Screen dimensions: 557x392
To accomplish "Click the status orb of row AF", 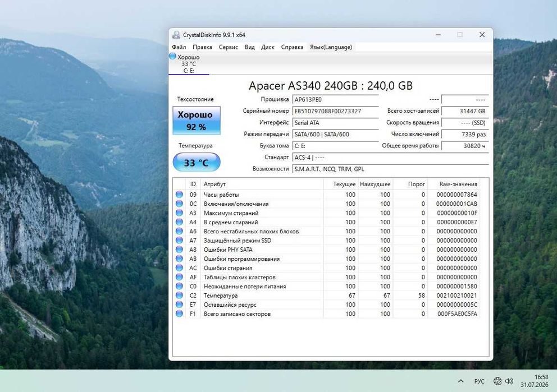I will [179, 277].
